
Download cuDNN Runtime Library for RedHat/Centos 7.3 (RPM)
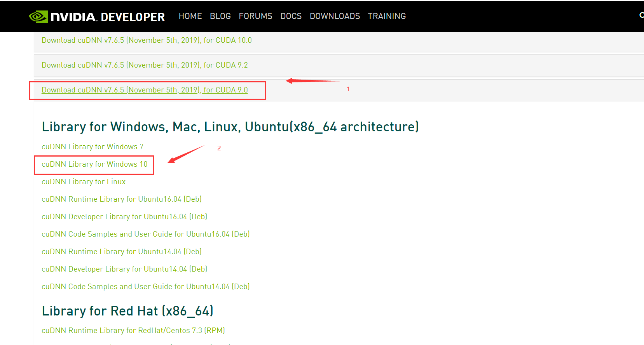point(133,331)
